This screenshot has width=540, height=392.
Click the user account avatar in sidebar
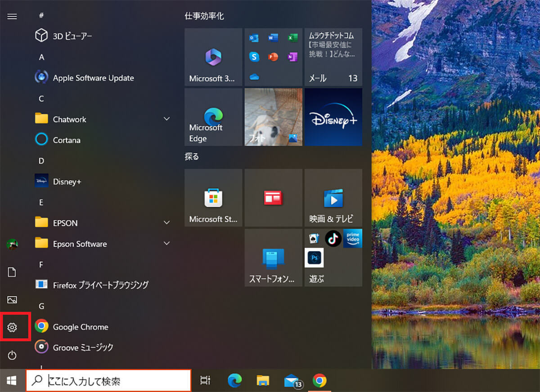coord(12,244)
